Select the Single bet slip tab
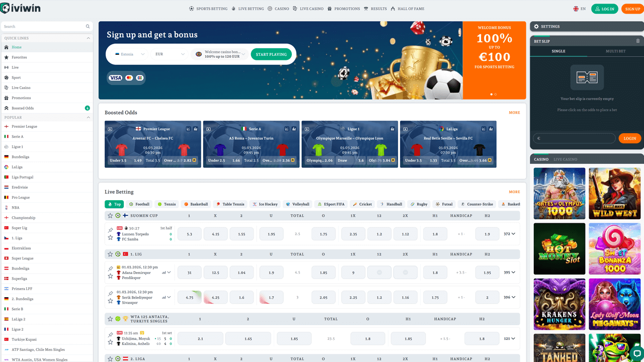The height and width of the screenshot is (362, 644). 558,51
